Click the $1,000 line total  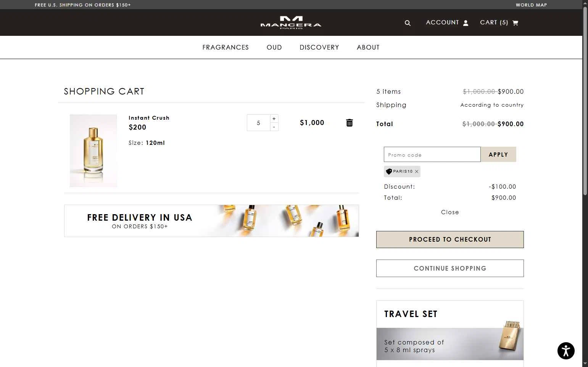[312, 123]
